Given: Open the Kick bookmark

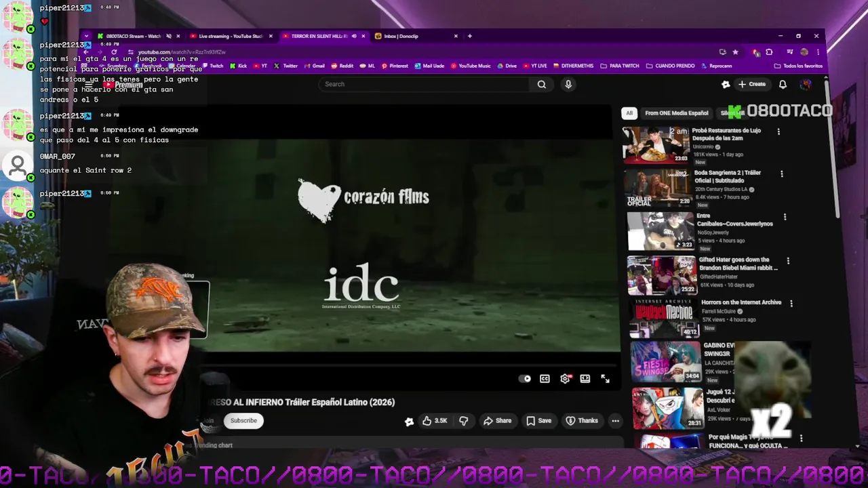Looking at the screenshot, I should [238, 66].
